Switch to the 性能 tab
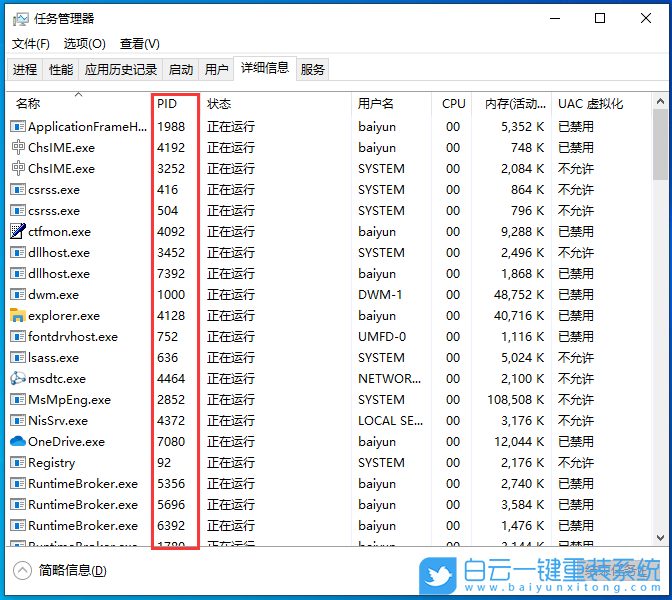The height and width of the screenshot is (600, 672). pyautogui.click(x=61, y=69)
